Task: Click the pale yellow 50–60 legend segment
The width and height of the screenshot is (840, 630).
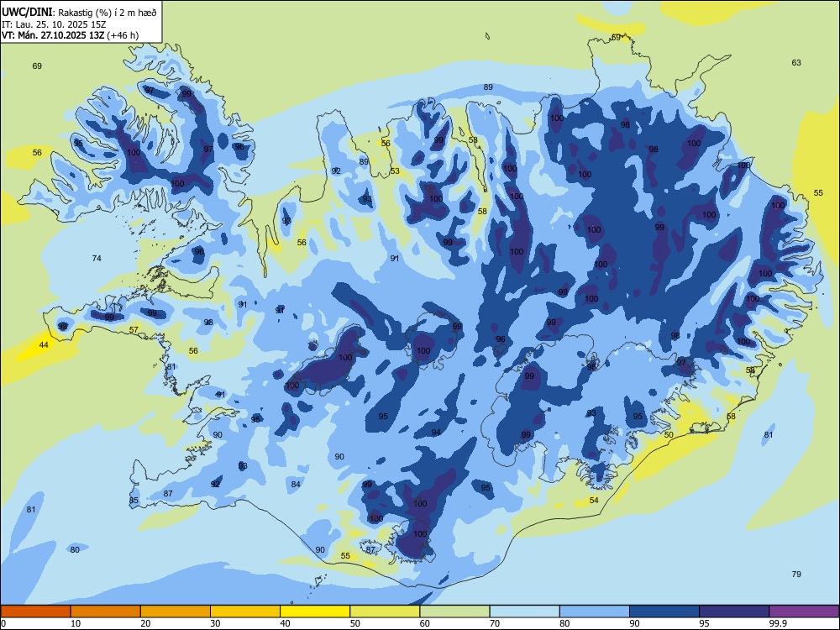Action: click(x=385, y=612)
